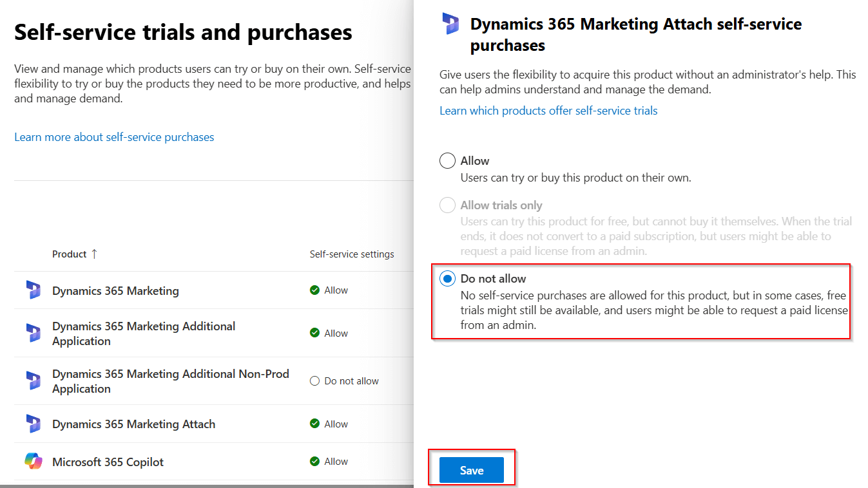Viewport: 868px width, 488px height.
Task: Click the horizontal scrollbar at bottom
Action: (206, 485)
